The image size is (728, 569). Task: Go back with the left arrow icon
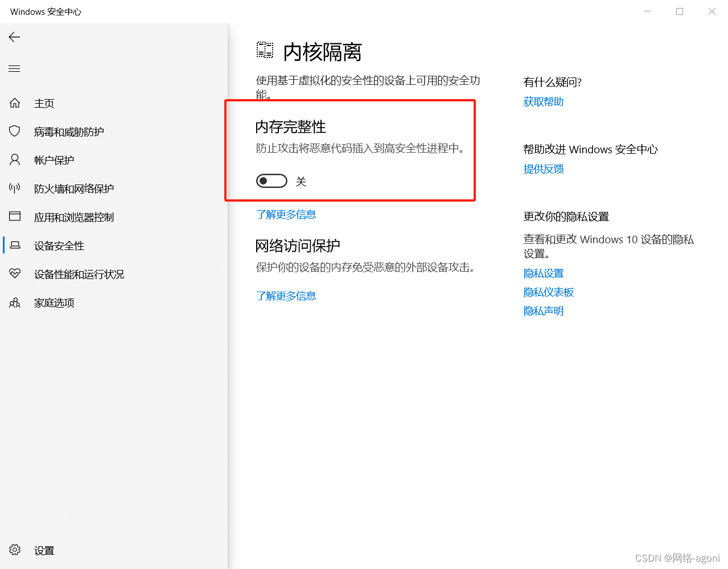[15, 37]
